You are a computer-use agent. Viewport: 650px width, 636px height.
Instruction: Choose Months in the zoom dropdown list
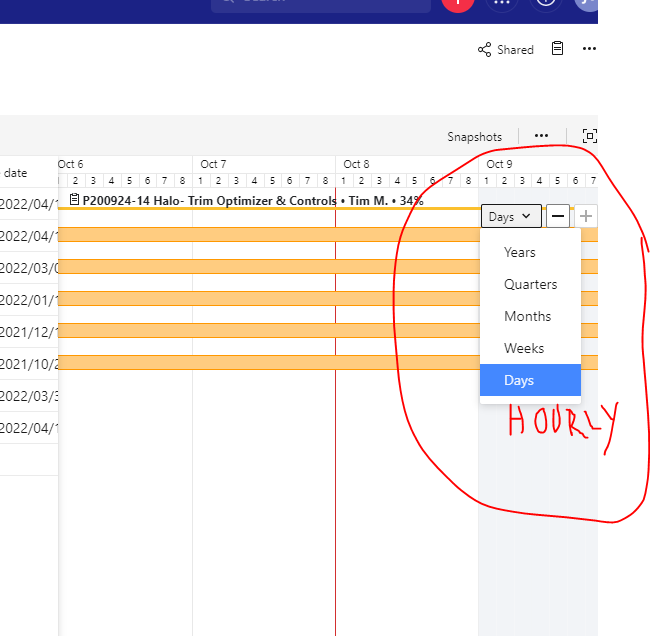[x=527, y=316]
